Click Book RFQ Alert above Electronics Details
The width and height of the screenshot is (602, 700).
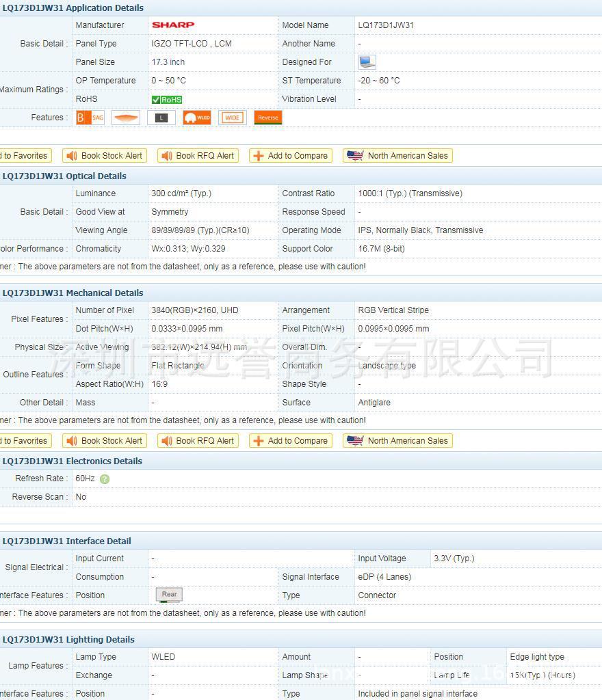[x=198, y=441]
